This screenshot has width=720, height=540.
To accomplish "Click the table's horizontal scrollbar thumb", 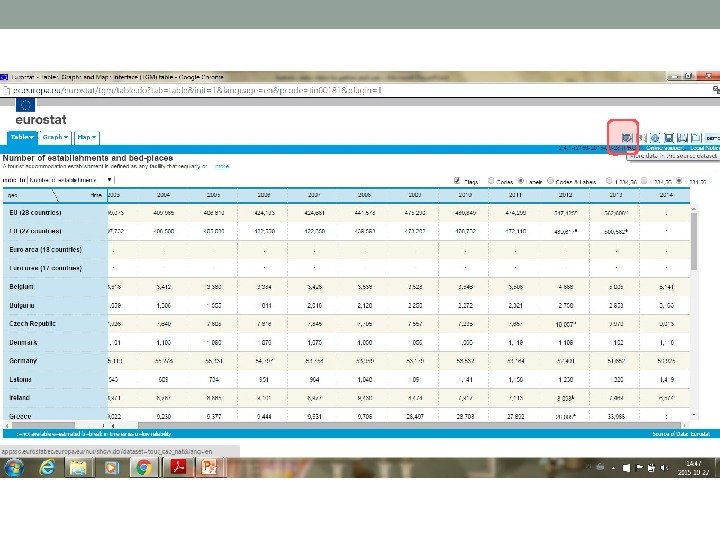I will click(409, 426).
